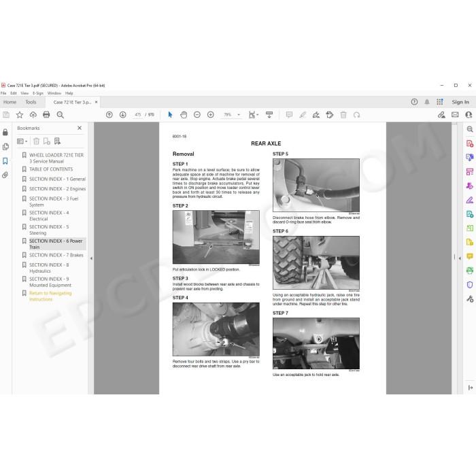Collapse the right tools pane arrow

point(460,258)
